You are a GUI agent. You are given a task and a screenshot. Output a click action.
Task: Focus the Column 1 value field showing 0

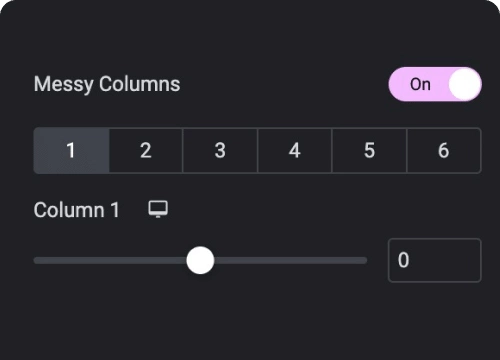click(x=435, y=260)
